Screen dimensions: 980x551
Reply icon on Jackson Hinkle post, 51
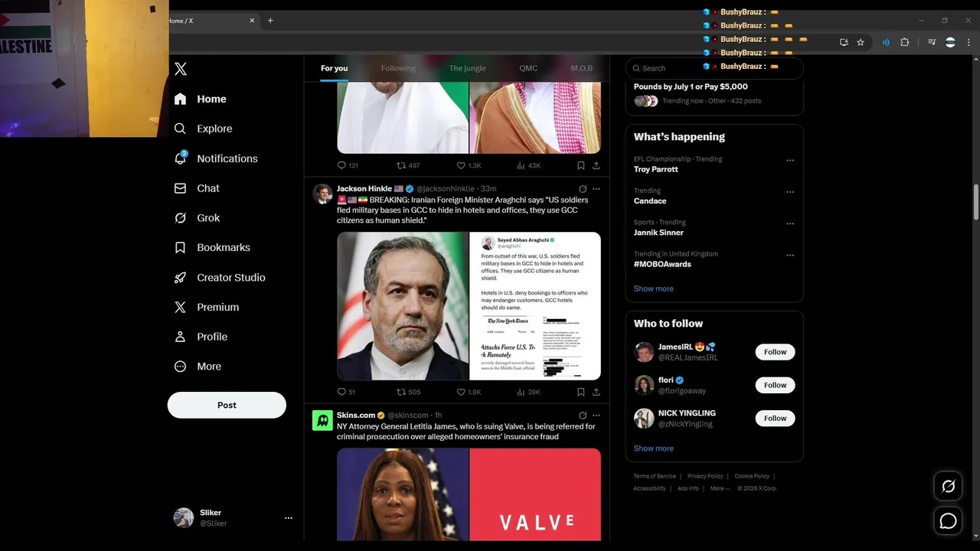pyautogui.click(x=341, y=392)
